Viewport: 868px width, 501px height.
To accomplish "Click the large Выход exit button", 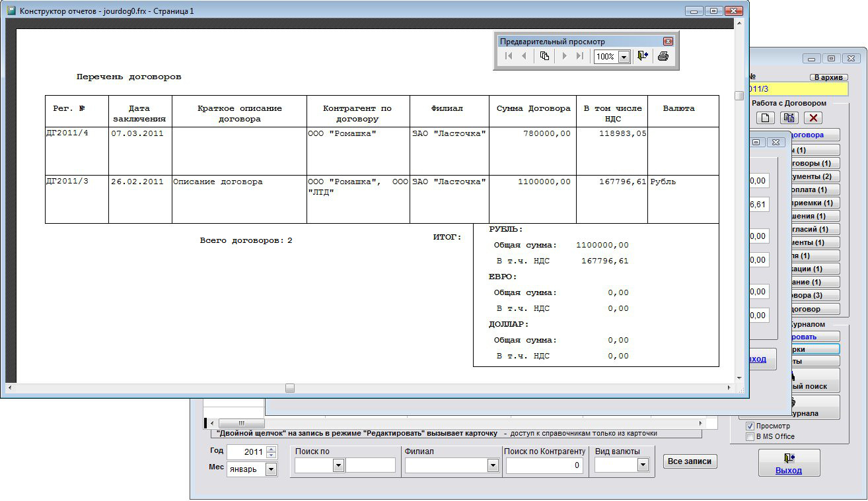I will click(x=789, y=463).
